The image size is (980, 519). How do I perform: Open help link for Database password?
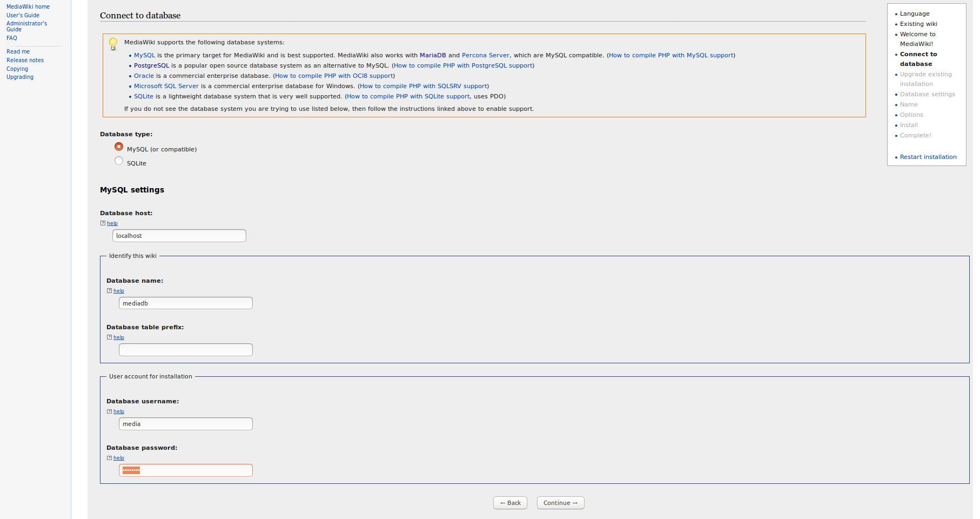coord(119,458)
